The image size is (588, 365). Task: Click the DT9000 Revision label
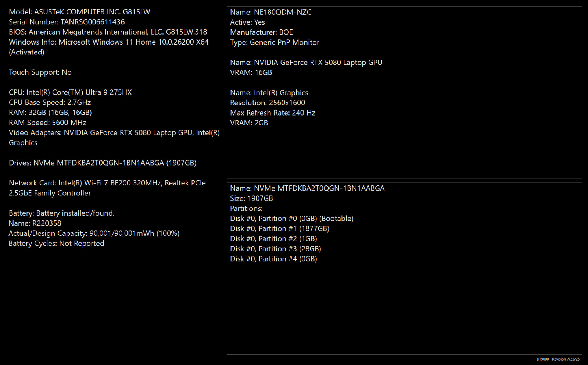coord(558,359)
